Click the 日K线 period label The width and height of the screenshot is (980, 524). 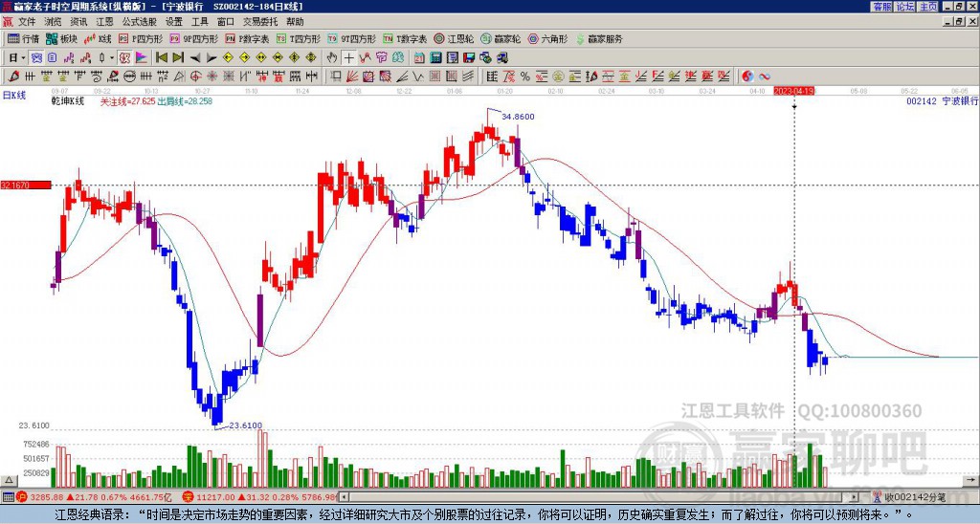click(14, 96)
